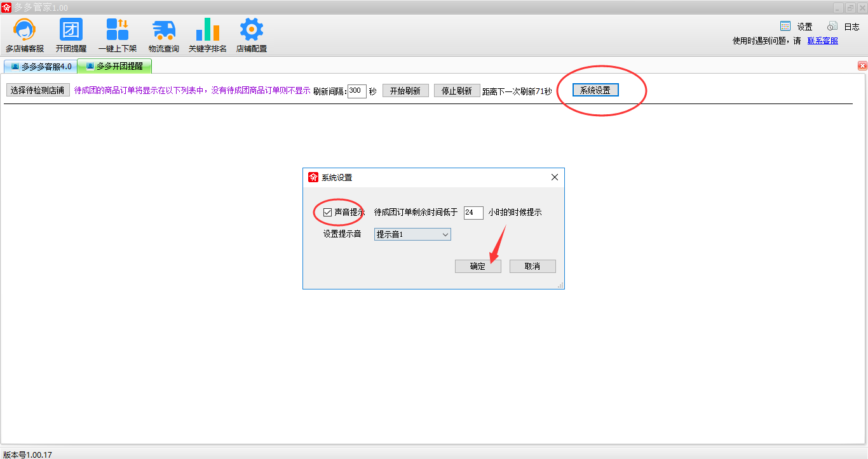The image size is (868, 459).
Task: Open the 多店铺客服 tool
Action: click(x=25, y=36)
